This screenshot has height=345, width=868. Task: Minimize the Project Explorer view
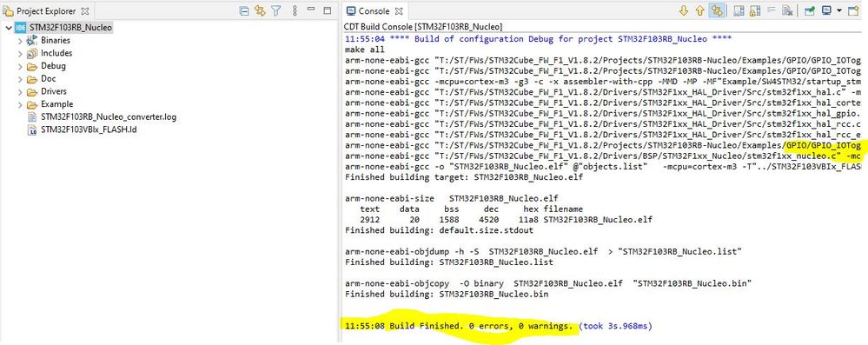tap(311, 9)
